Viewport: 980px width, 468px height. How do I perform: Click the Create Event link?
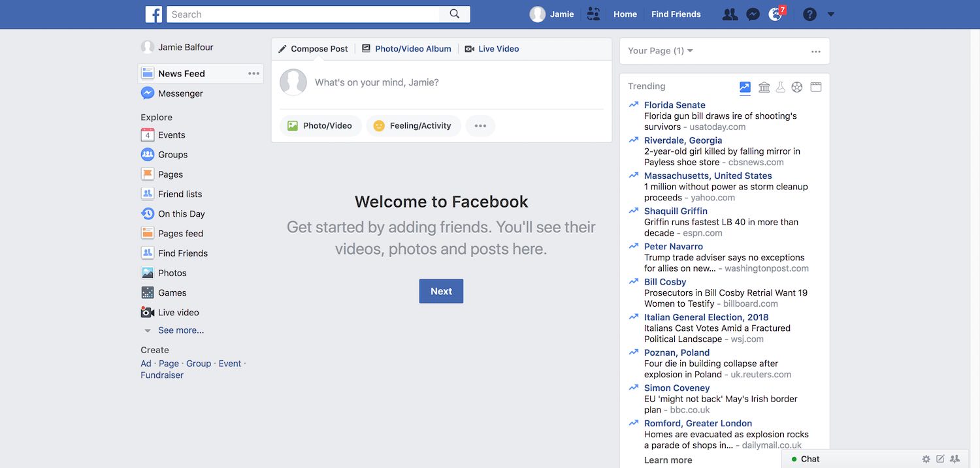pos(230,364)
